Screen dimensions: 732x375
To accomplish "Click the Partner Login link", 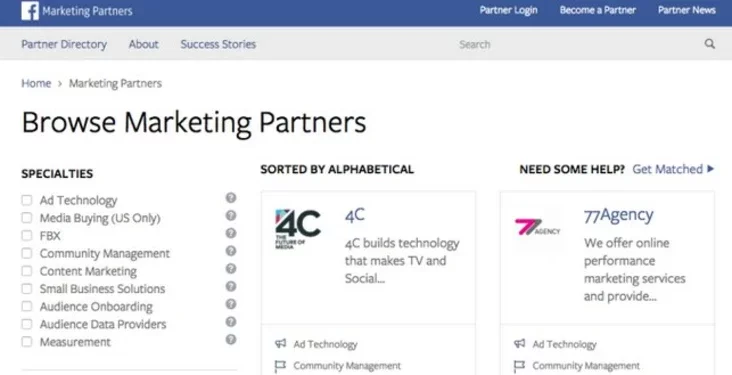I will pyautogui.click(x=508, y=10).
